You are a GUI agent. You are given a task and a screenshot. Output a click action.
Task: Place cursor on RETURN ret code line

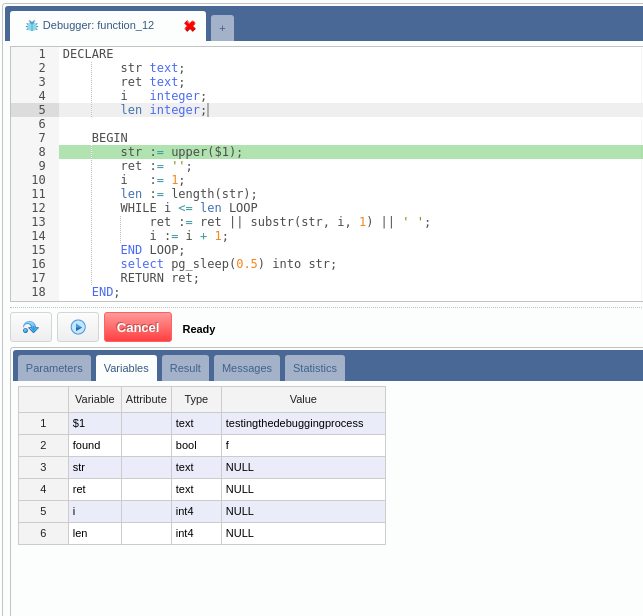point(160,278)
